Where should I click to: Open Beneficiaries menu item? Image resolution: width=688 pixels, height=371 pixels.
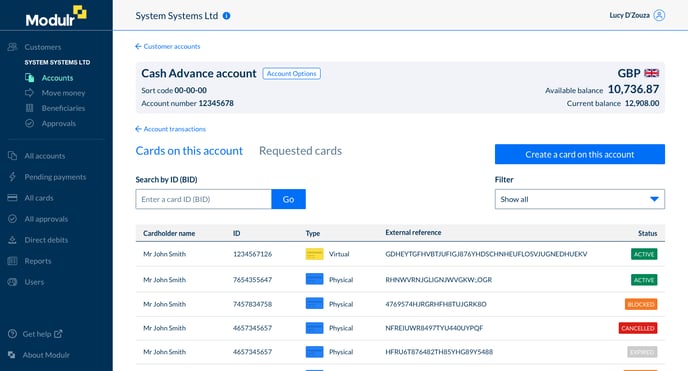(63, 108)
